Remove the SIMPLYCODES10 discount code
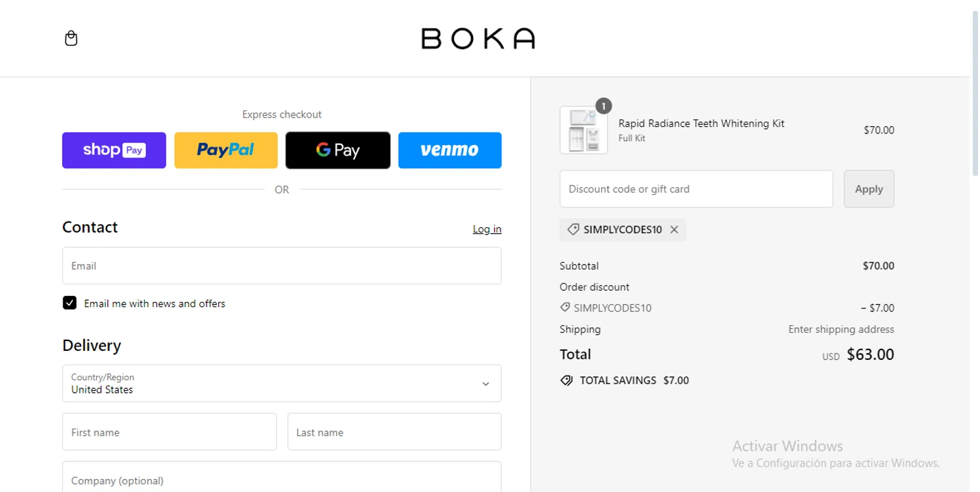Screen dimensions: 980x492 (x=674, y=230)
